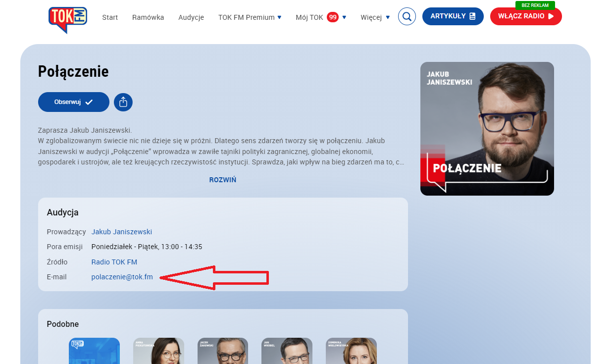Open the blue TOK FM similar show
The height and width of the screenshot is (364, 612).
click(94, 351)
